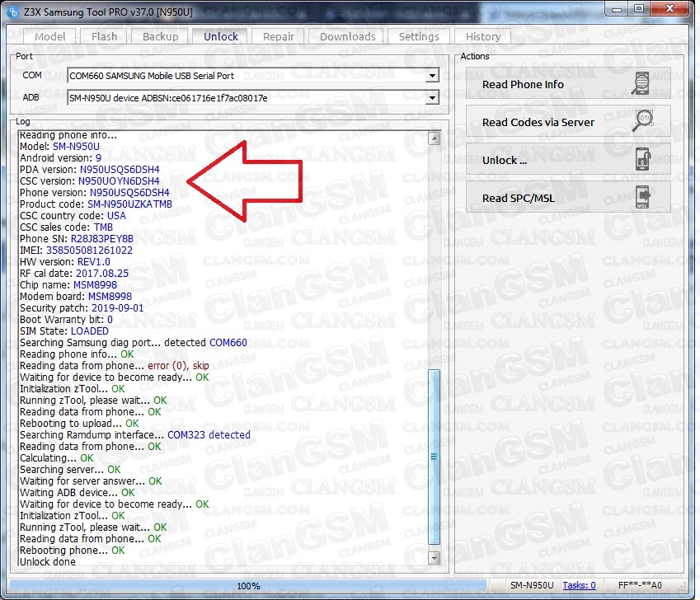The width and height of the screenshot is (700, 600).
Task: Click the Boot Warranty bit: 0 line
Action: pyautogui.click(x=66, y=320)
